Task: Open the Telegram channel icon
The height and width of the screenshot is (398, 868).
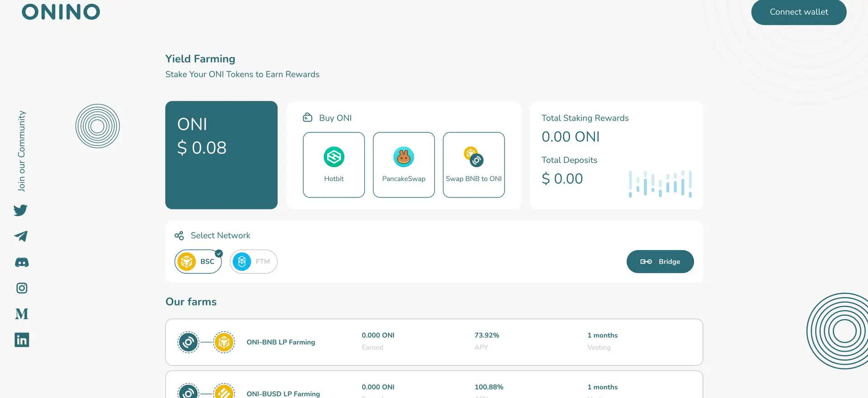Action: pos(21,236)
